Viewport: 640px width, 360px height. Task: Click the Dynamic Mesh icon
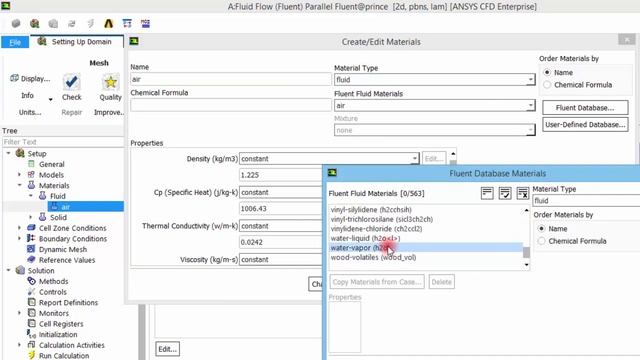pyautogui.click(x=31, y=249)
